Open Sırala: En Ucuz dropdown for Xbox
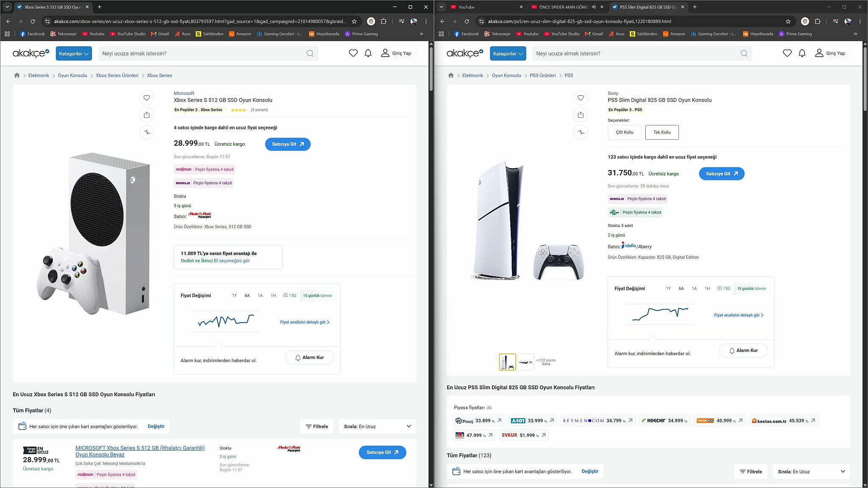Screen dimensions: 868x488 [x=377, y=426]
